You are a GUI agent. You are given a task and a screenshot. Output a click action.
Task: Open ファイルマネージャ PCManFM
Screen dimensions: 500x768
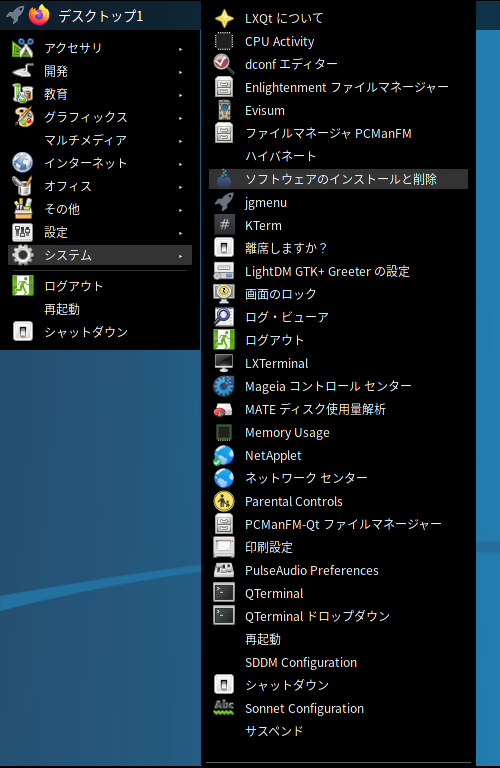338,133
